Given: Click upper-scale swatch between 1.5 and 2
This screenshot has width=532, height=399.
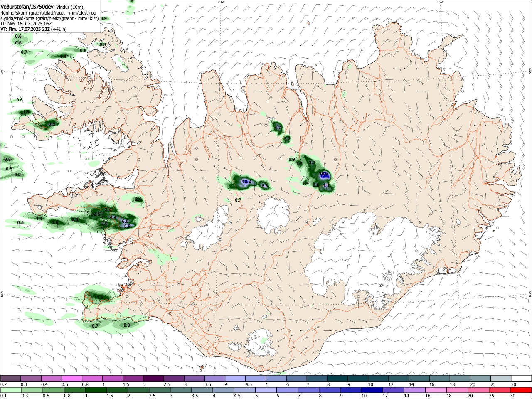Looking at the screenshot, I should [132, 378].
